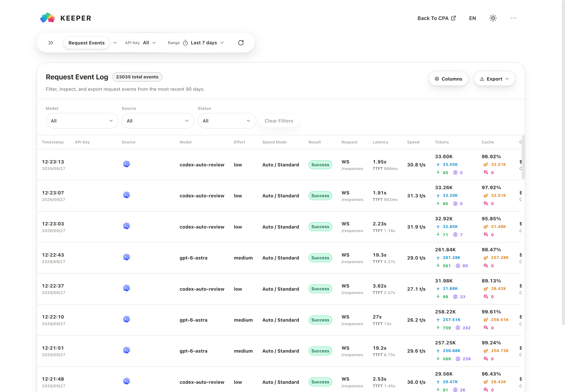Click cache-read icon beside 31.49K
This screenshot has width=565, height=392.
[x=486, y=227]
